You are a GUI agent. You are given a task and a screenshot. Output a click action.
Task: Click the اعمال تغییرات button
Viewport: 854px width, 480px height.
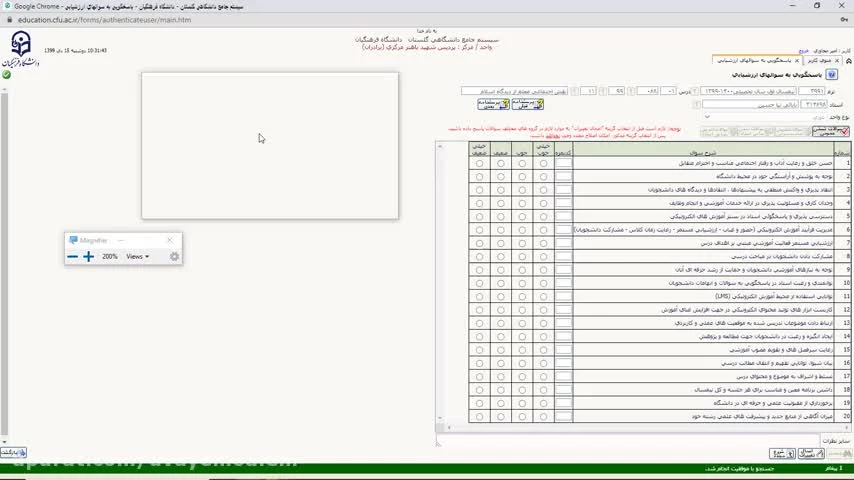click(808, 454)
